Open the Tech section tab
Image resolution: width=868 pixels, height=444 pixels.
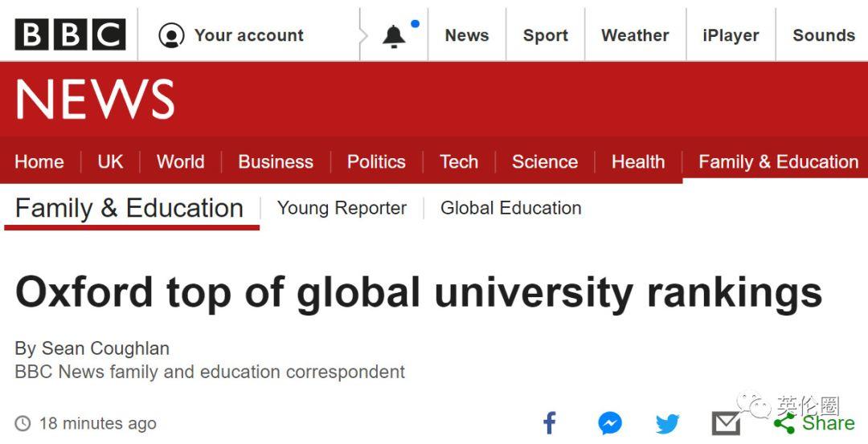click(459, 161)
